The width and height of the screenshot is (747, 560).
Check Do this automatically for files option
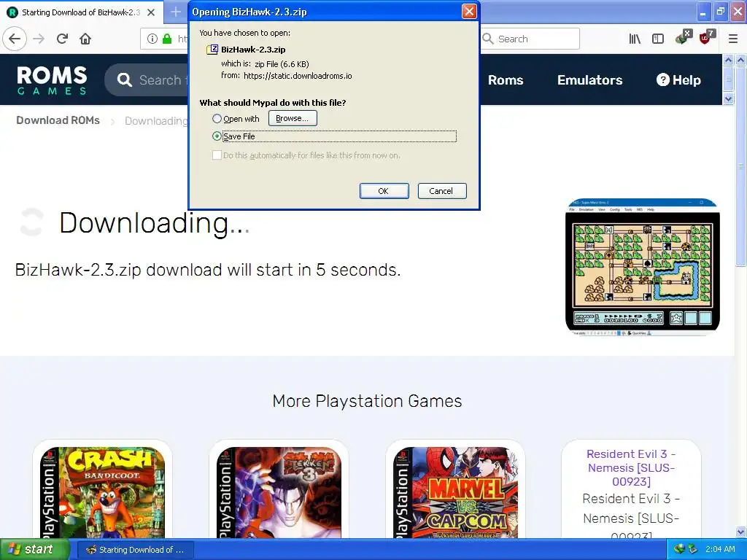point(217,155)
